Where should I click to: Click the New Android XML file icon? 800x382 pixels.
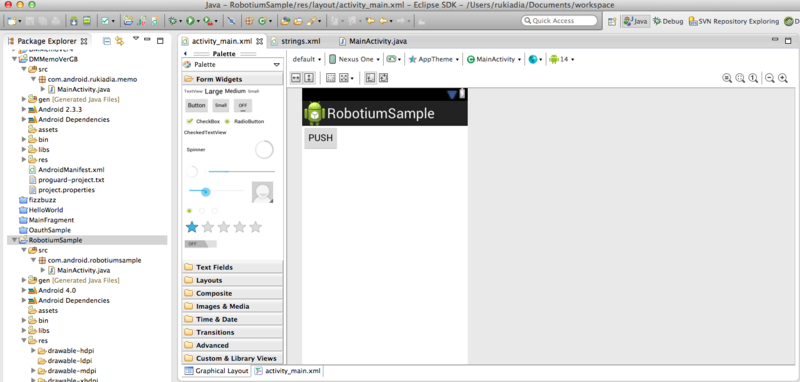click(155, 21)
